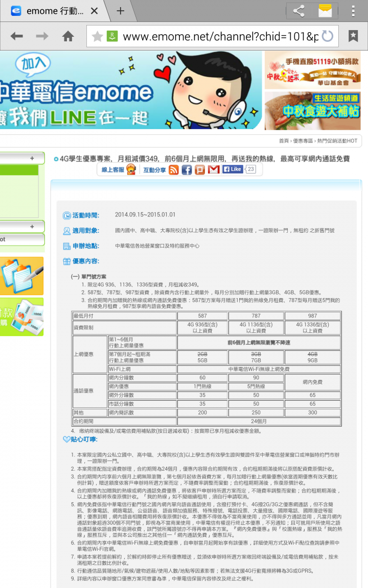
Task: Click the 合約期間 row label
Action: pos(125,421)
